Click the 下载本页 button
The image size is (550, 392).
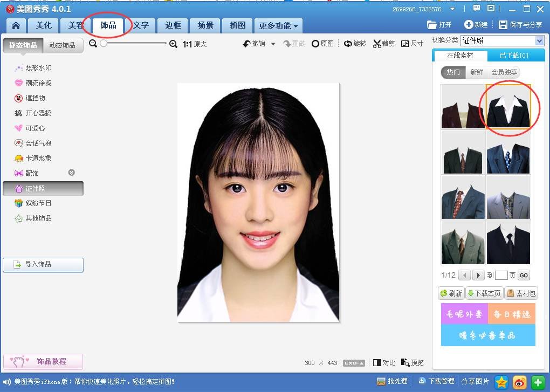[x=484, y=293]
